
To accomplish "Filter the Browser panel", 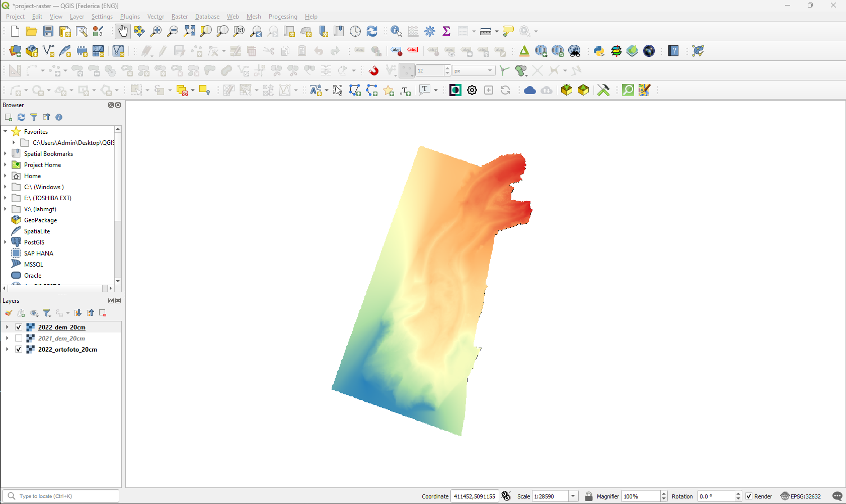I will (x=34, y=117).
